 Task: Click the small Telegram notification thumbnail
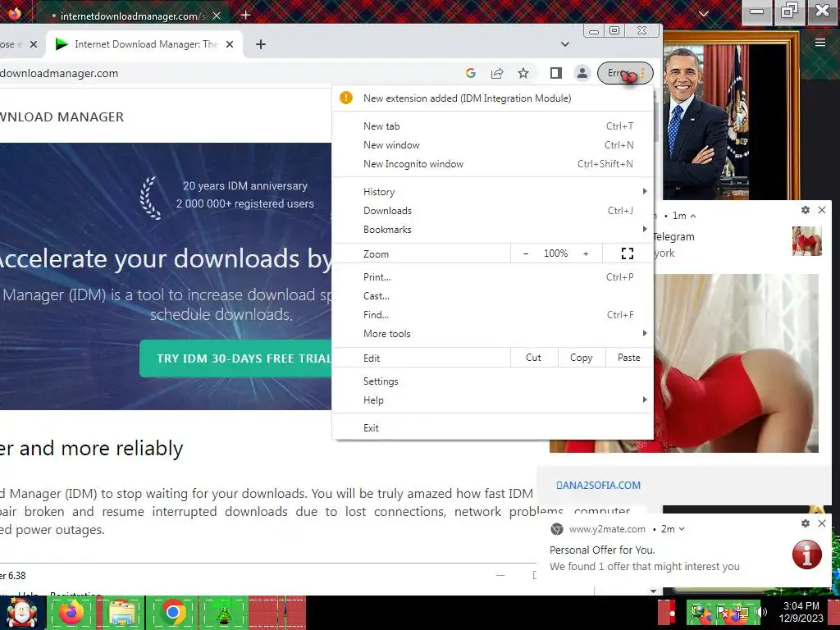point(807,241)
